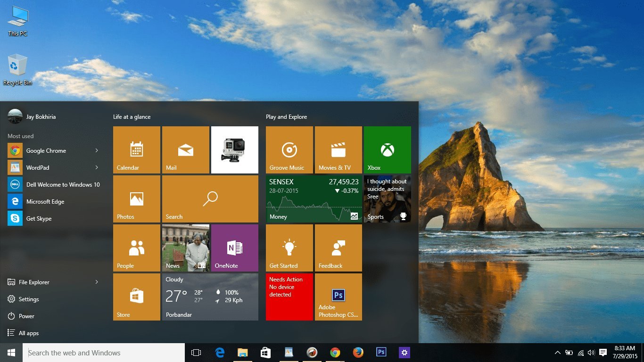The image size is (644, 362).
Task: Select Power in the Start menu
Action: [26, 316]
